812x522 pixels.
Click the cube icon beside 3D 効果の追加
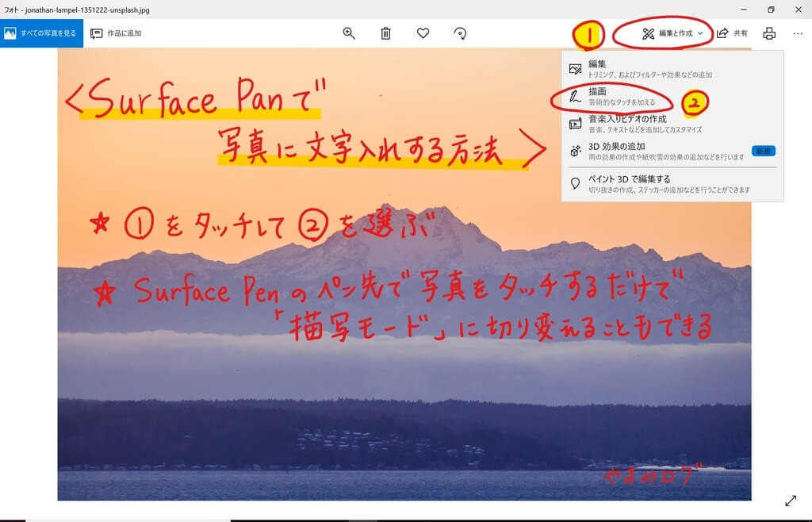click(x=574, y=148)
